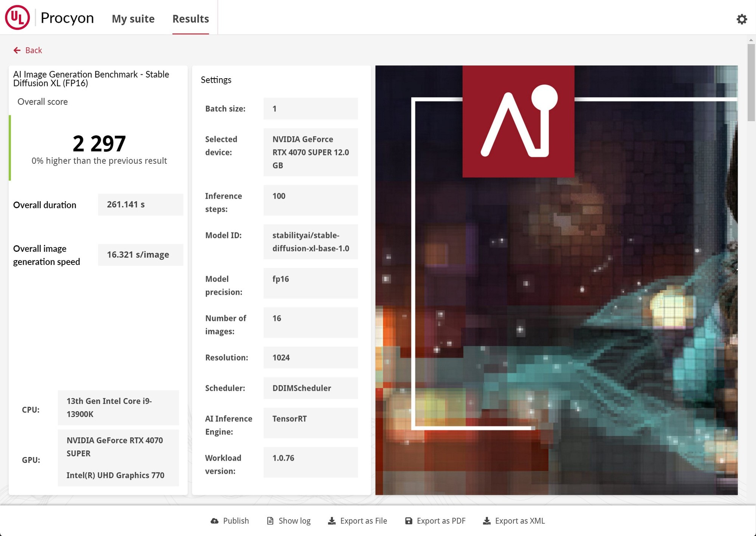This screenshot has width=756, height=536.
Task: Switch to the Results tab
Action: point(191,19)
